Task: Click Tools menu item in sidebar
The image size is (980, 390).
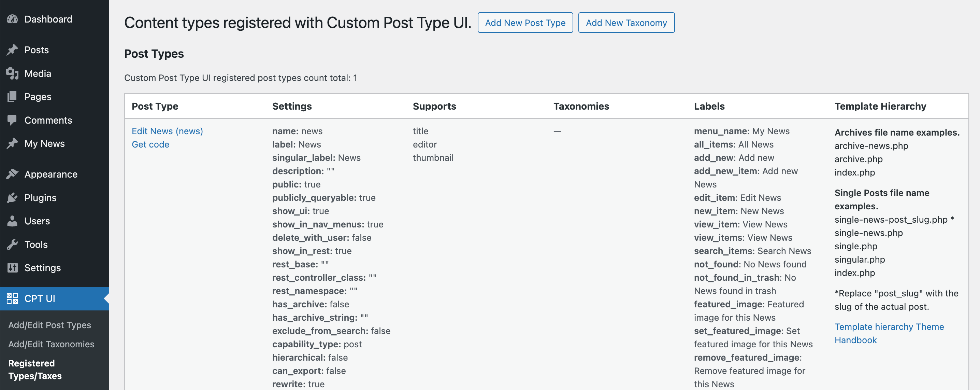Action: [x=36, y=244]
